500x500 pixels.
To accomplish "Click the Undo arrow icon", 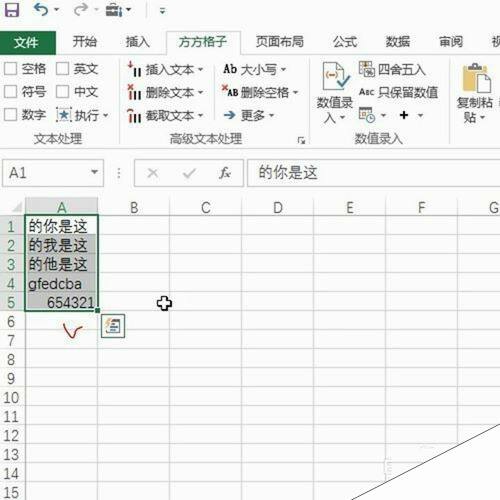I will tap(41, 10).
